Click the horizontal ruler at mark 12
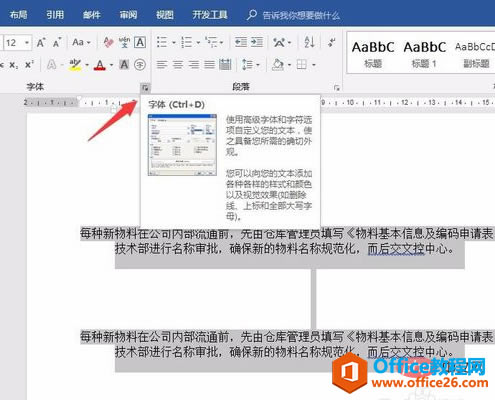The width and height of the screenshot is (495, 400). (x=404, y=102)
